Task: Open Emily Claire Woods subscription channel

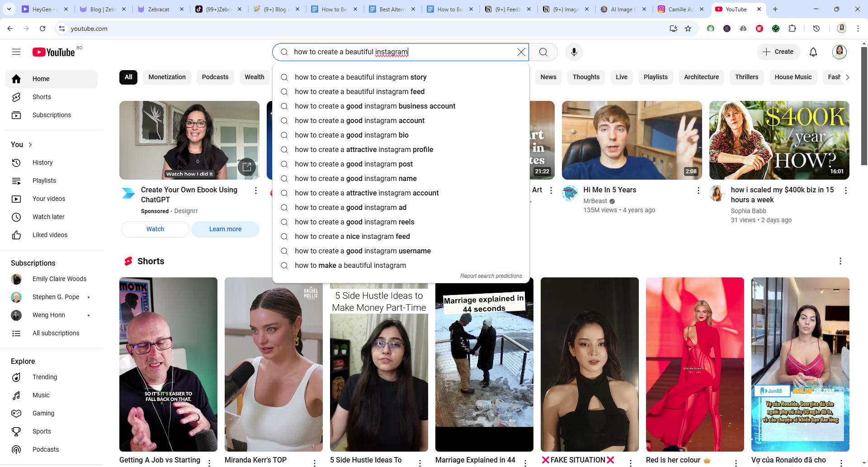Action: 52,279
